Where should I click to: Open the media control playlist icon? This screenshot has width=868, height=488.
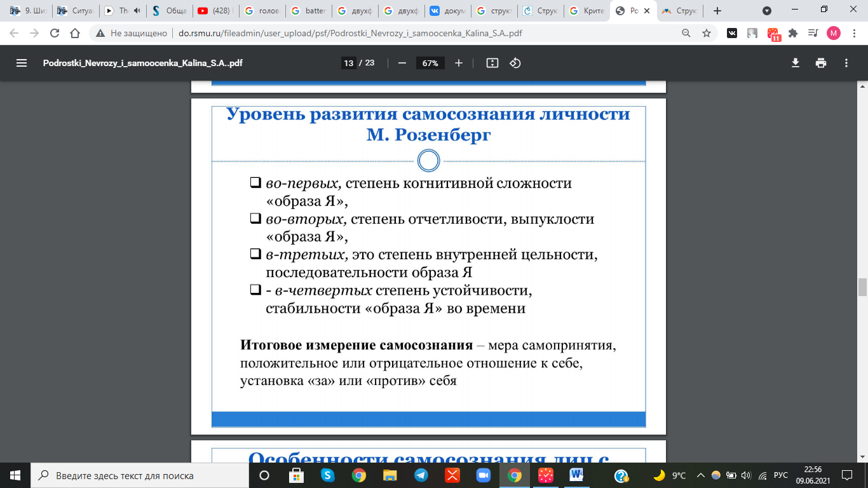pyautogui.click(x=813, y=33)
